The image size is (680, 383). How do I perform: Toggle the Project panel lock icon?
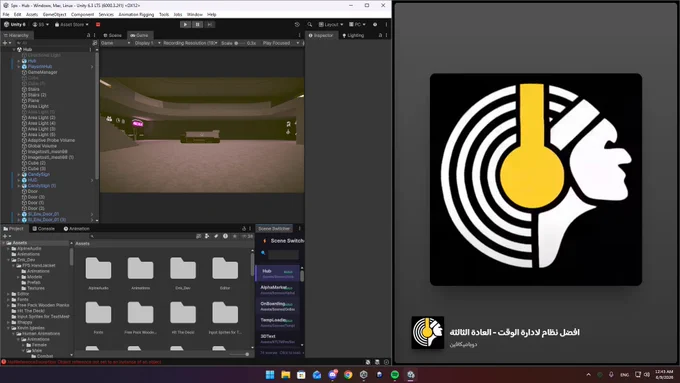[x=244, y=229]
